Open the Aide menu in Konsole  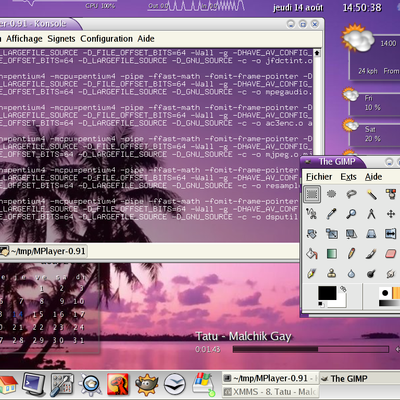click(x=146, y=39)
